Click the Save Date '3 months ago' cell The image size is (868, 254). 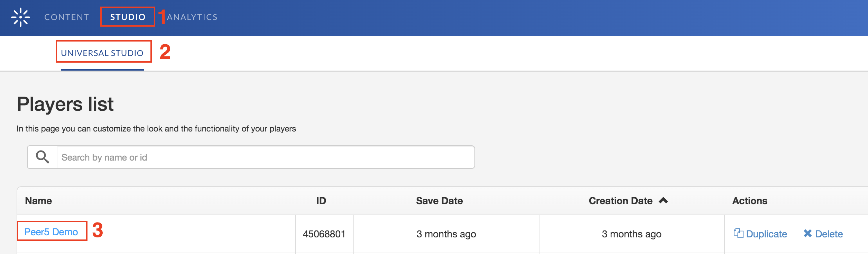[x=446, y=234]
